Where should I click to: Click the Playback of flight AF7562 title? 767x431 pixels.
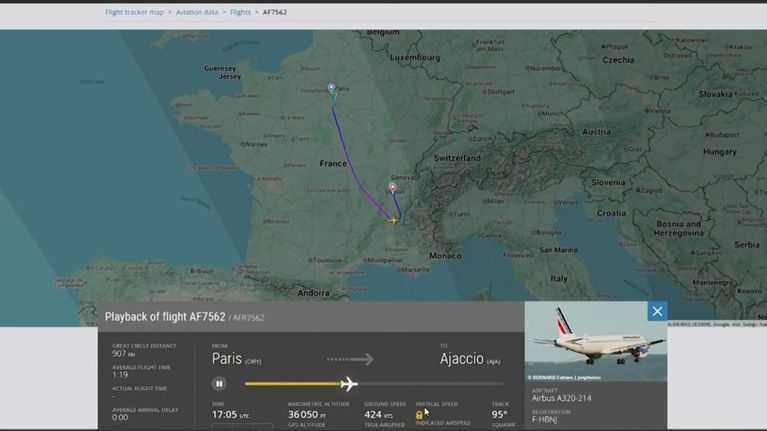[165, 317]
